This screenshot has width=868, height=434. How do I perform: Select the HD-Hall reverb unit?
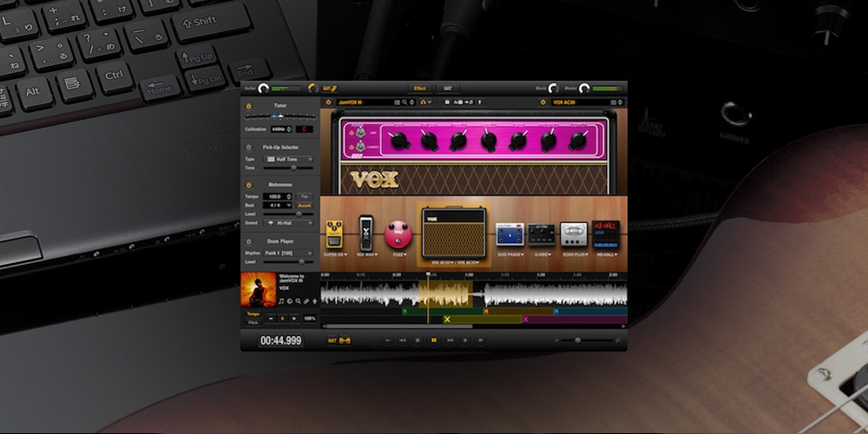pyautogui.click(x=606, y=233)
